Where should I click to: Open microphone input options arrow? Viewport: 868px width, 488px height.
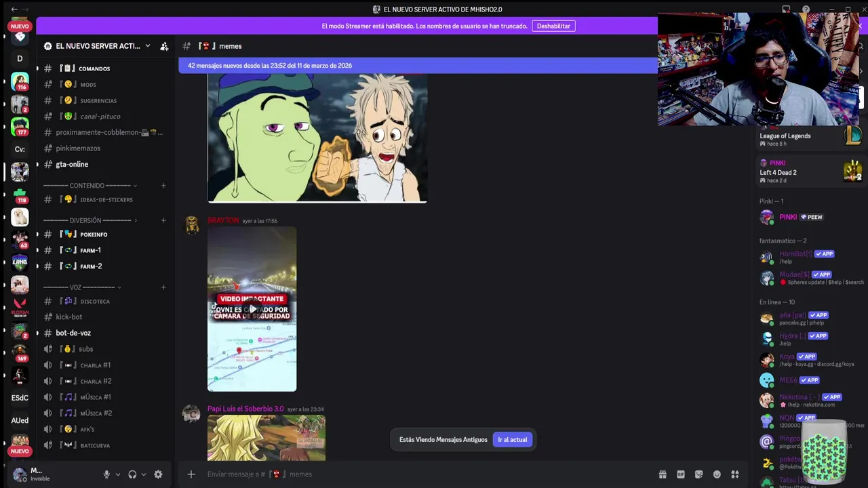tap(118, 474)
